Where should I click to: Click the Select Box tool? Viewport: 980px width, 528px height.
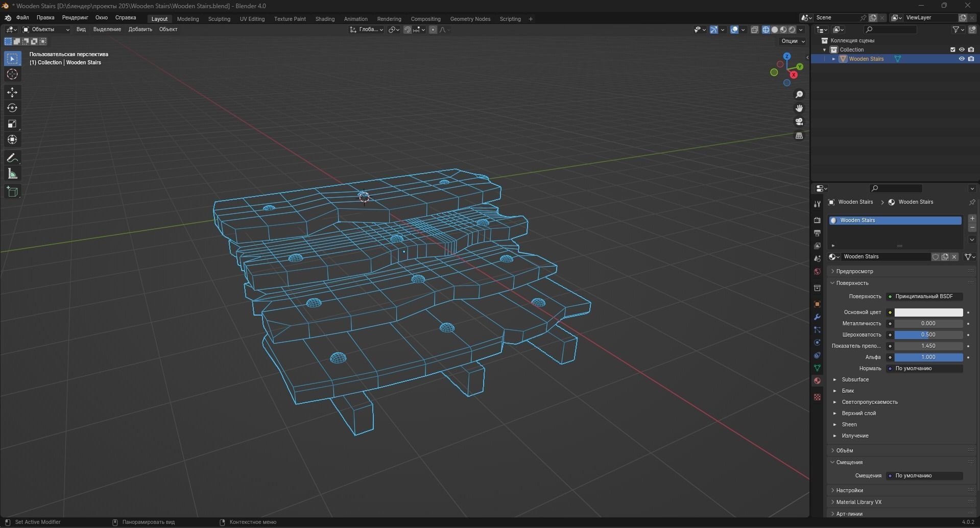[x=12, y=59]
